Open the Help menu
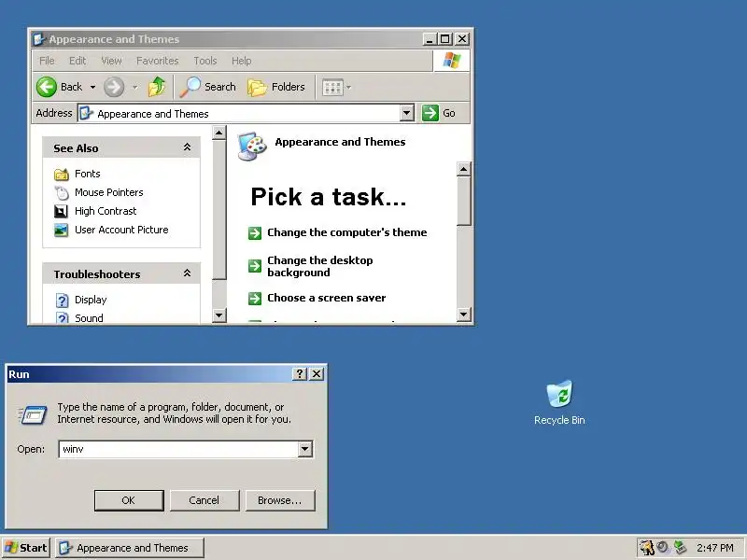The height and width of the screenshot is (560, 747). click(242, 61)
